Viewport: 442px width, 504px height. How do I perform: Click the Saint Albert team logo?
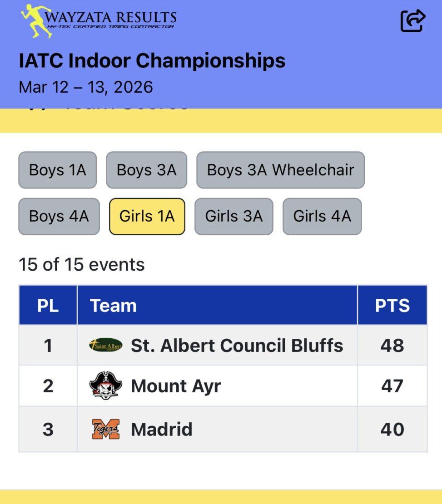tap(105, 345)
